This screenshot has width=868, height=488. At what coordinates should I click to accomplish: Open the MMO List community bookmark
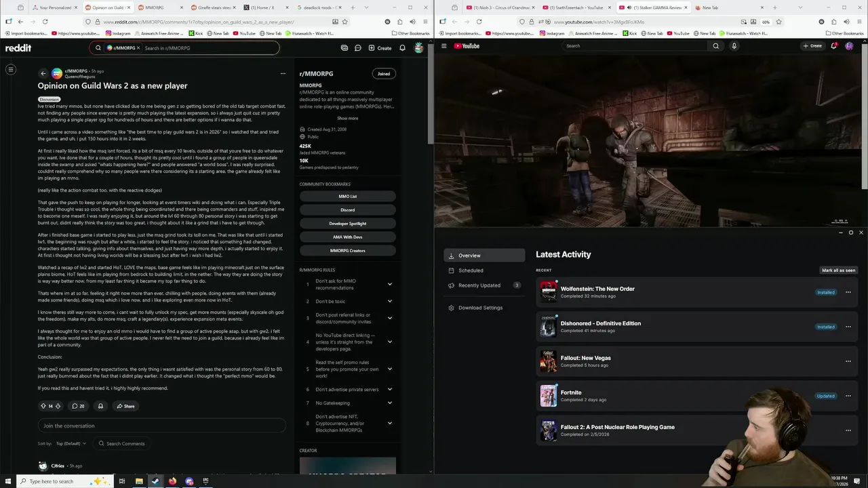point(347,197)
